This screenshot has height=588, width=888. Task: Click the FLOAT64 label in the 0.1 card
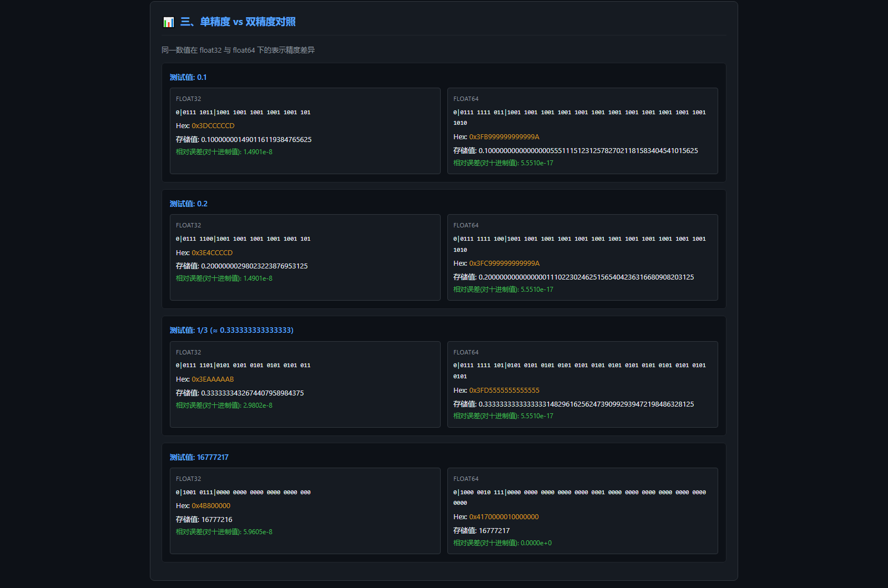pos(466,99)
